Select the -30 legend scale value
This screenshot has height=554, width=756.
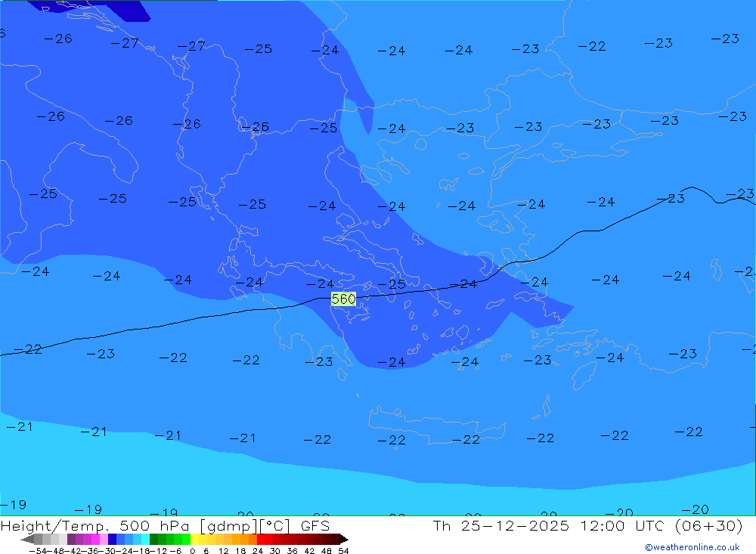[108, 551]
